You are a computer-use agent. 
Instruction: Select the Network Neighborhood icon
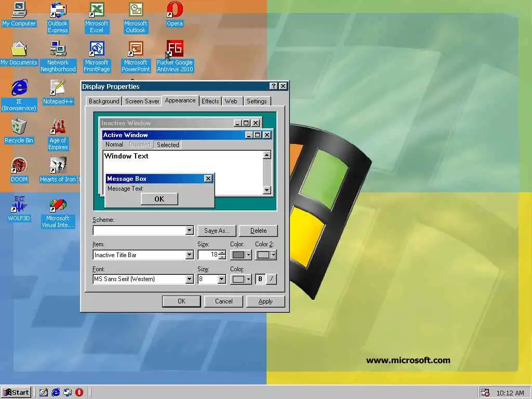(x=58, y=57)
